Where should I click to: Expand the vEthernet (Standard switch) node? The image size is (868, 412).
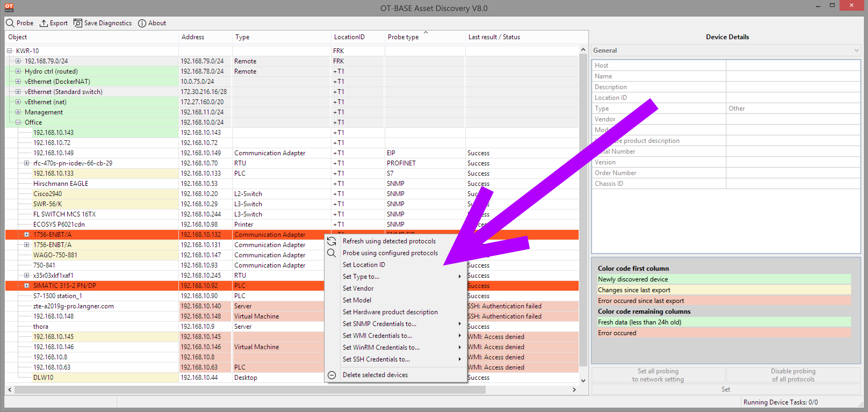[x=18, y=92]
